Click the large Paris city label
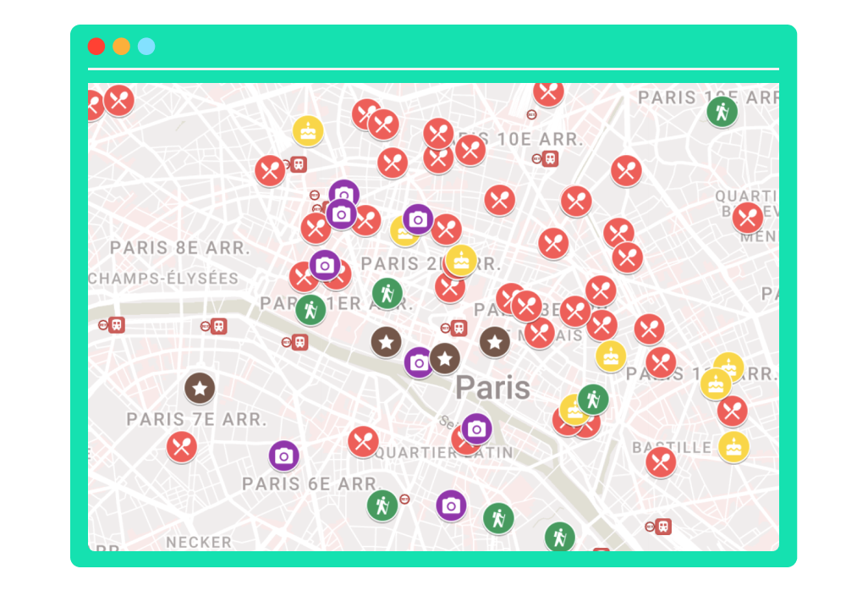The image size is (868, 591). 492,389
